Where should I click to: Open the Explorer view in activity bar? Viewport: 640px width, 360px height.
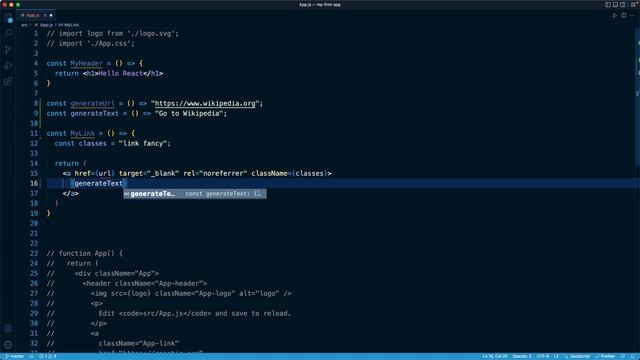pos(8,18)
